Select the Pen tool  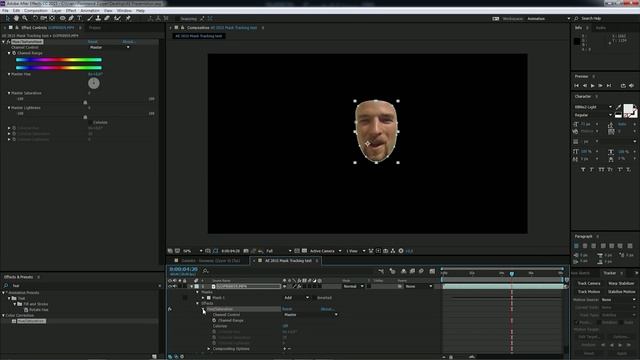click(x=71, y=18)
